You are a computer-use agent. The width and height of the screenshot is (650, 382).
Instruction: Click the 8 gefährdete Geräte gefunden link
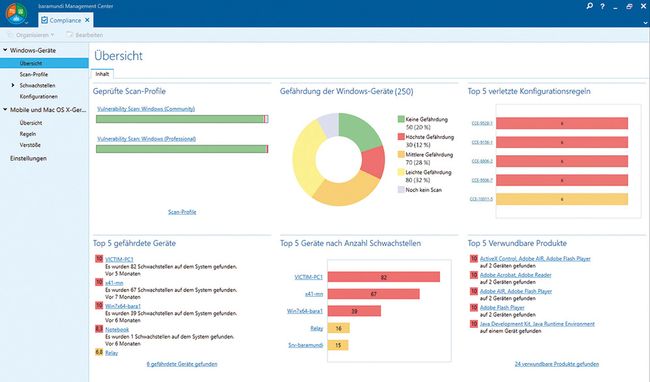point(182,364)
